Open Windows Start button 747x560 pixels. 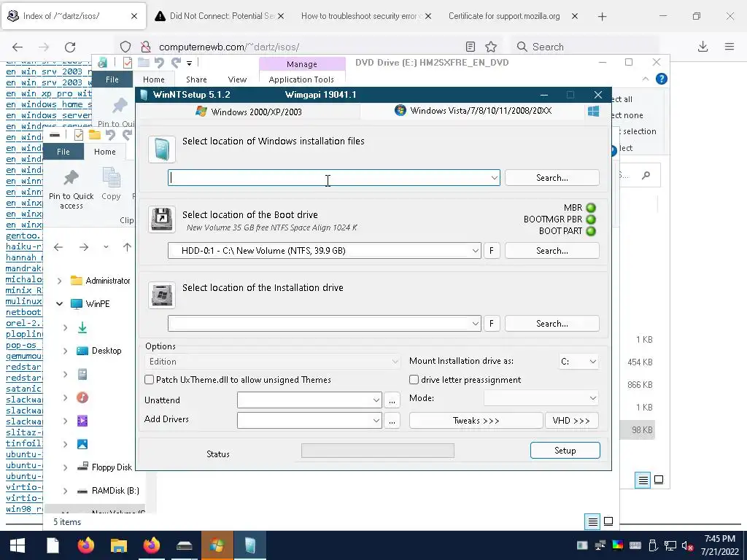coord(18,545)
